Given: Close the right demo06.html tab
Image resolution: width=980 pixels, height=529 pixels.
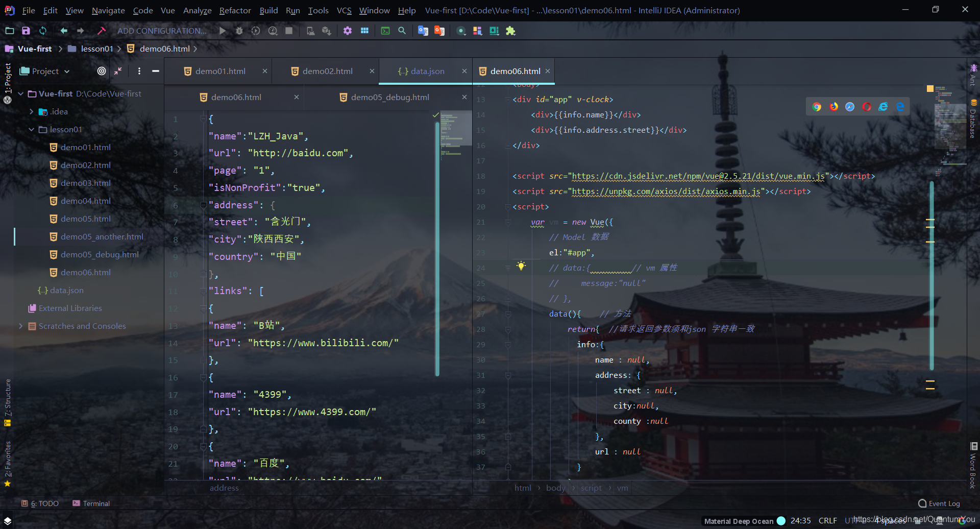Looking at the screenshot, I should click(548, 71).
